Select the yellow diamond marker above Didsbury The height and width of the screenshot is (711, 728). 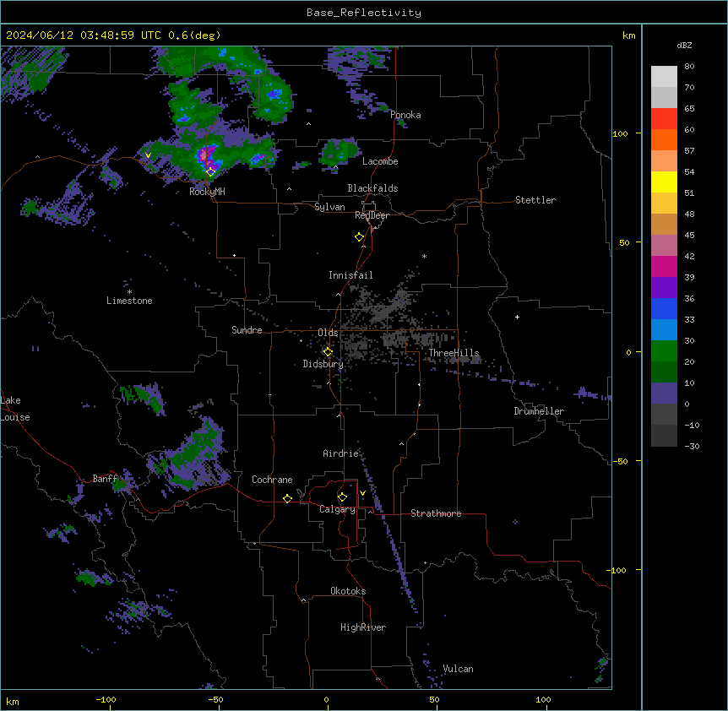pyautogui.click(x=328, y=352)
